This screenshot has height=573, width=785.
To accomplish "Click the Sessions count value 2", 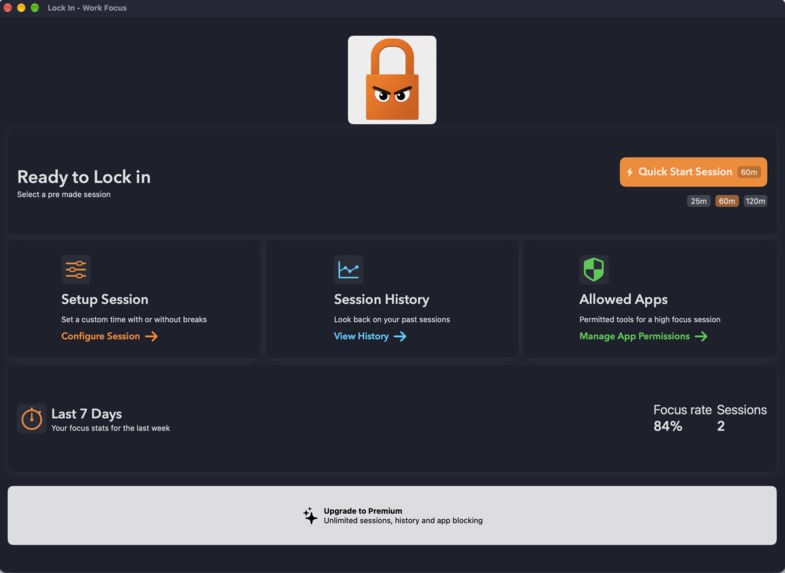I will [x=720, y=426].
